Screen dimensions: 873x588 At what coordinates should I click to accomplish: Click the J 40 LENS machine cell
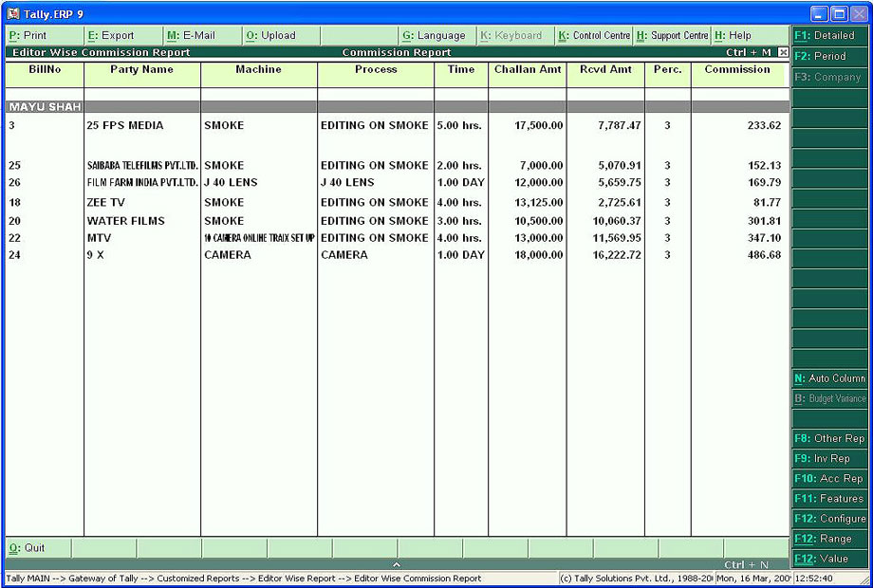(x=231, y=182)
